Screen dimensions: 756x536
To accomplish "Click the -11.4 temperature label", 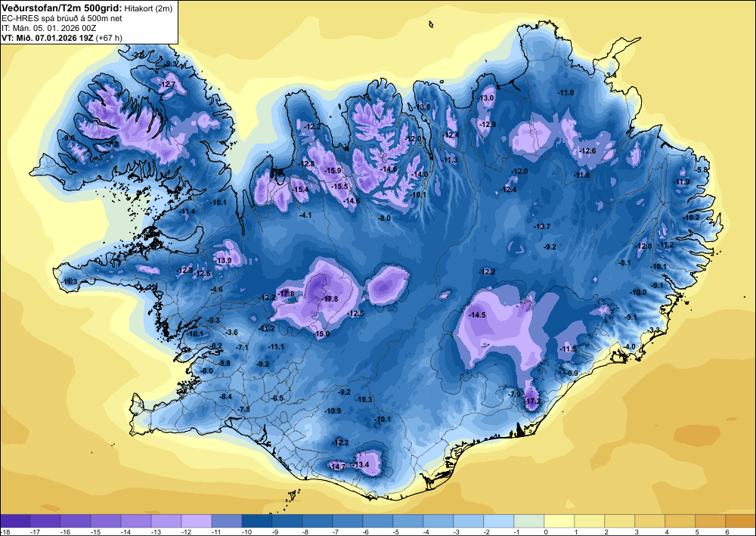I will coord(187,212).
